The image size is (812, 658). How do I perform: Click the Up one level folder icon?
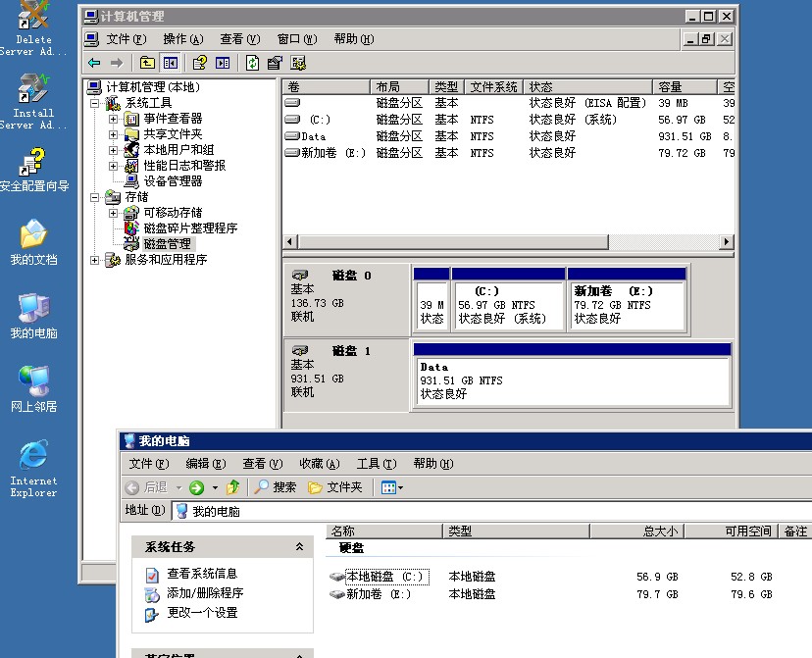pos(147,63)
